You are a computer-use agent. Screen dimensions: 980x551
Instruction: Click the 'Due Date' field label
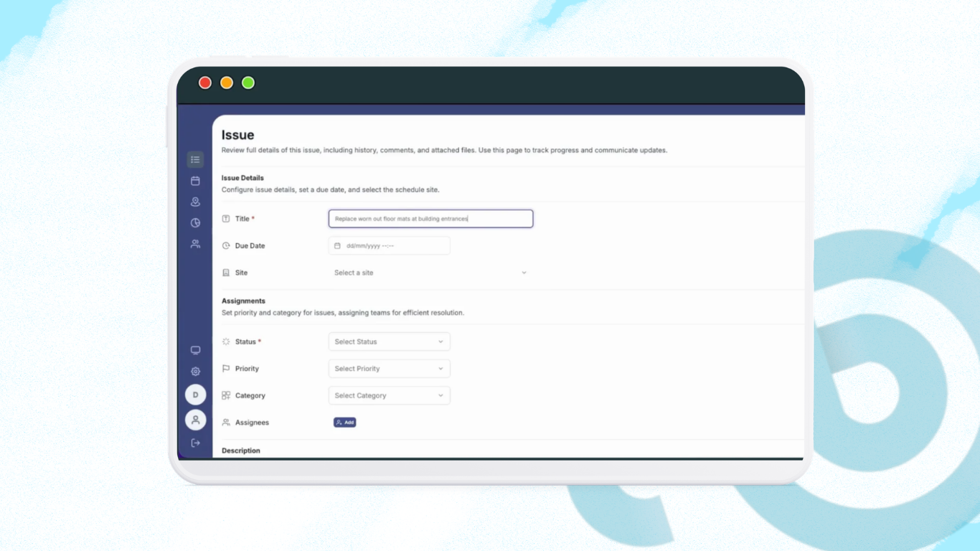250,245
